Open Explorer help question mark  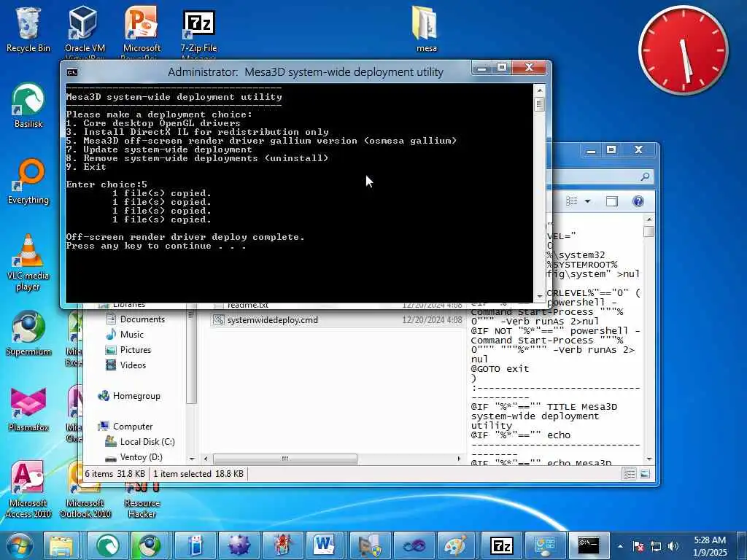coord(638,201)
